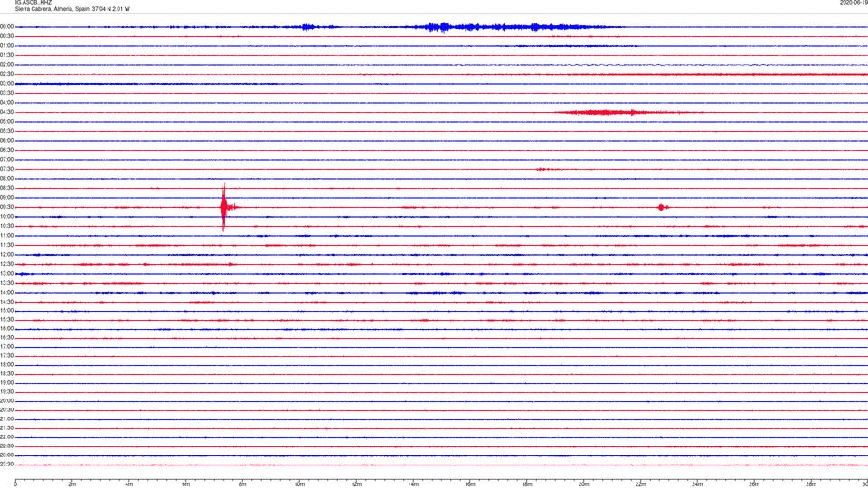Click the '4m' tick label on the time axis

pyautogui.click(x=129, y=484)
